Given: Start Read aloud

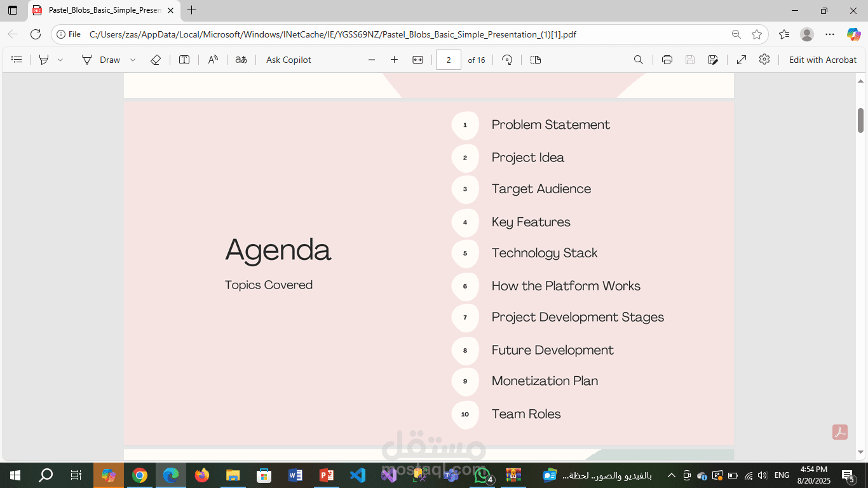Looking at the screenshot, I should (213, 60).
